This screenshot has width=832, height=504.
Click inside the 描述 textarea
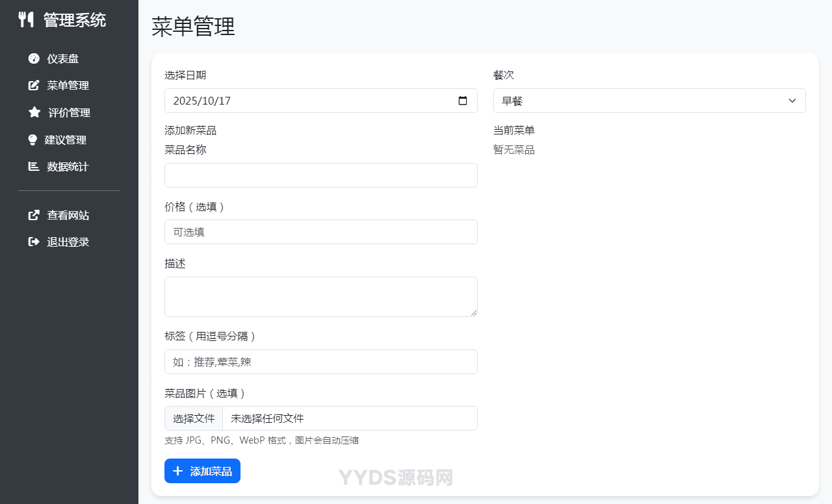point(321,297)
